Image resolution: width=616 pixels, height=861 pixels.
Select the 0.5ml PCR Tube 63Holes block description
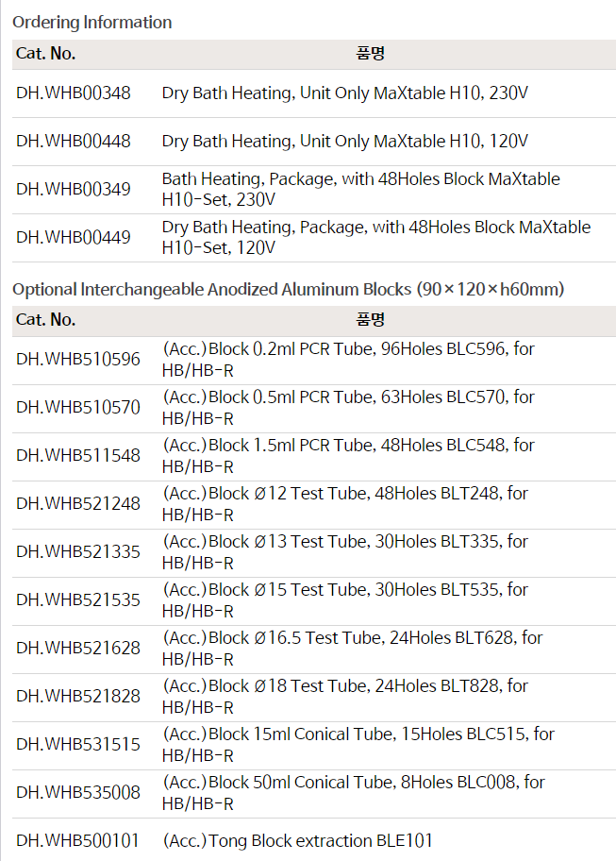point(348,408)
